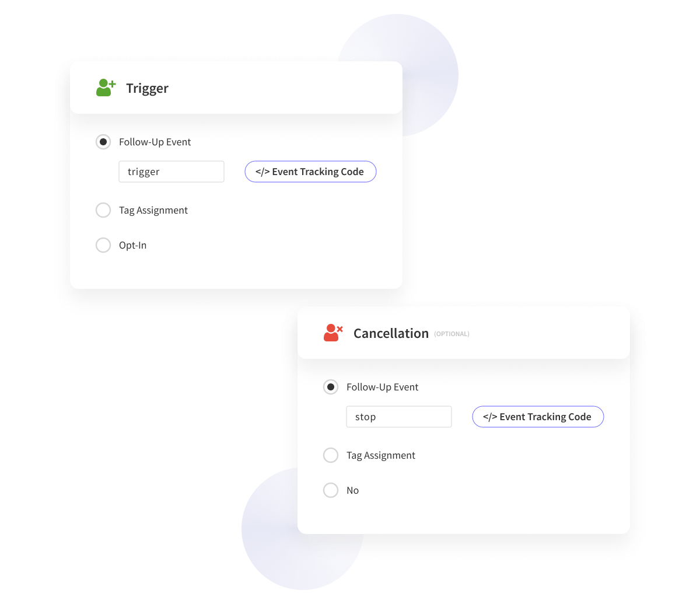Image resolution: width=700 pixels, height=604 pixels.
Task: Open Event Tracking Code for stop event
Action: (x=538, y=417)
